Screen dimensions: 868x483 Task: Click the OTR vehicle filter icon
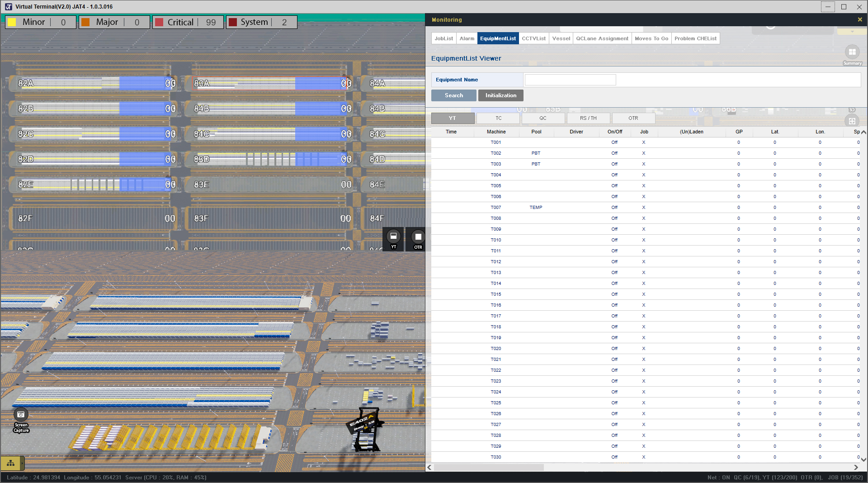tap(418, 237)
